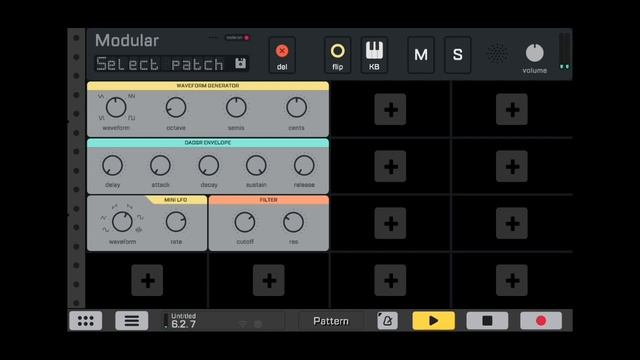640x360 pixels.
Task: Click the attack knob
Action: coord(160,165)
